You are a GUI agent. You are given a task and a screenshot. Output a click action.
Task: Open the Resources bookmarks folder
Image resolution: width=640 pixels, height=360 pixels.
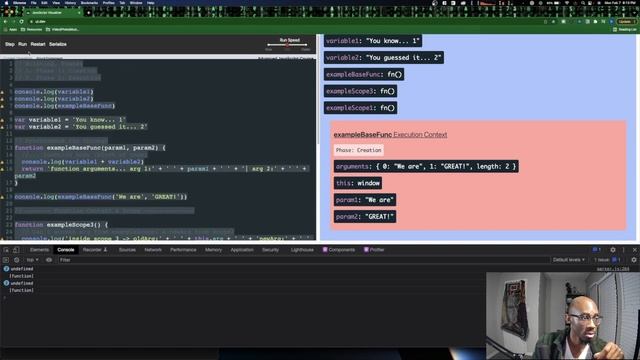tap(31, 29)
